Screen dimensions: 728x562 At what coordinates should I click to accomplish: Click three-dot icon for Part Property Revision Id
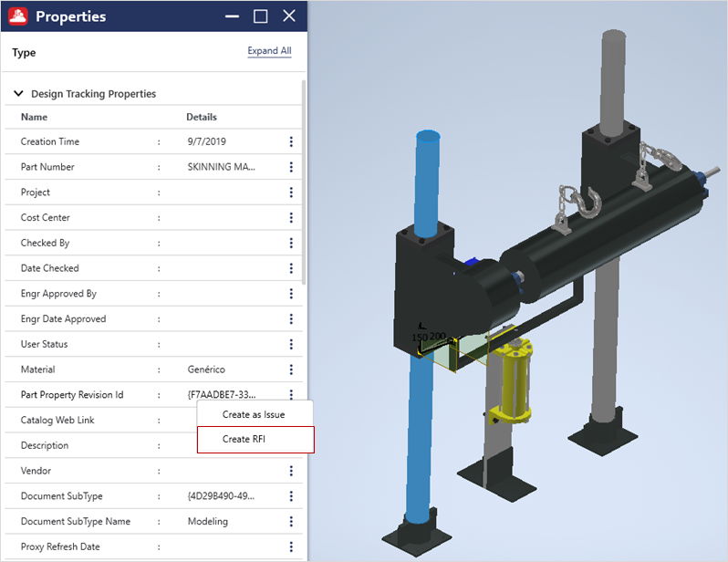pos(291,394)
